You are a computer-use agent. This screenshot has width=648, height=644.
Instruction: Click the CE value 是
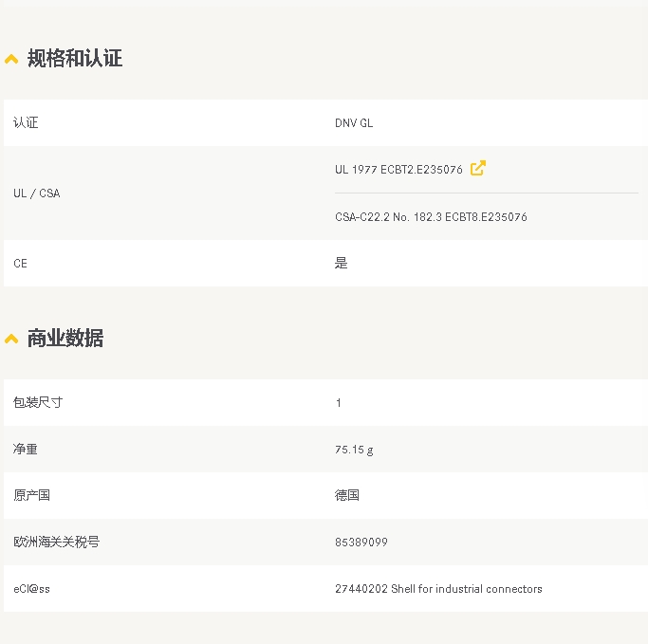[x=342, y=264]
